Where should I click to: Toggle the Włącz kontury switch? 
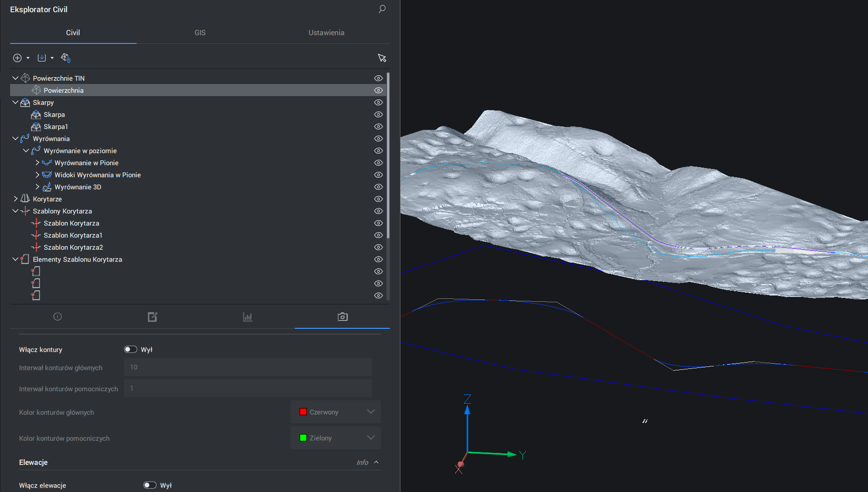(x=130, y=350)
